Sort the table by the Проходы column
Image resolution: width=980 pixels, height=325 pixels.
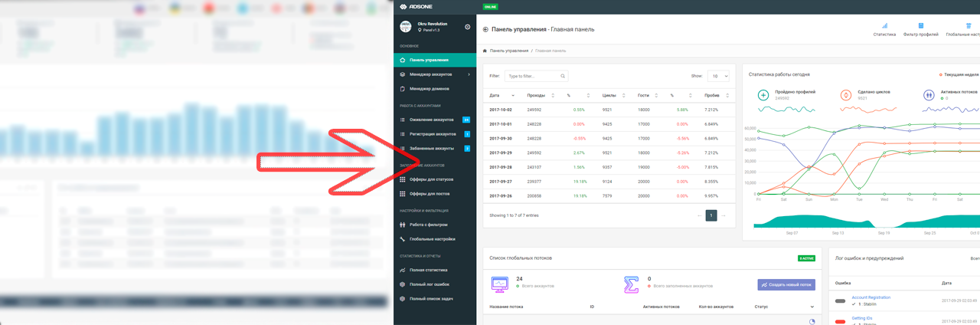click(x=542, y=95)
